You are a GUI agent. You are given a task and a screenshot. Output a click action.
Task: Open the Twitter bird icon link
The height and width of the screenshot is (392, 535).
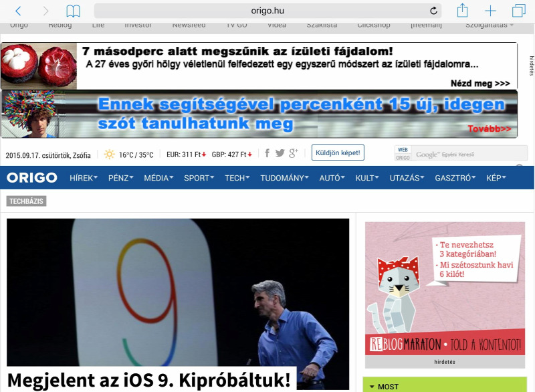point(280,153)
